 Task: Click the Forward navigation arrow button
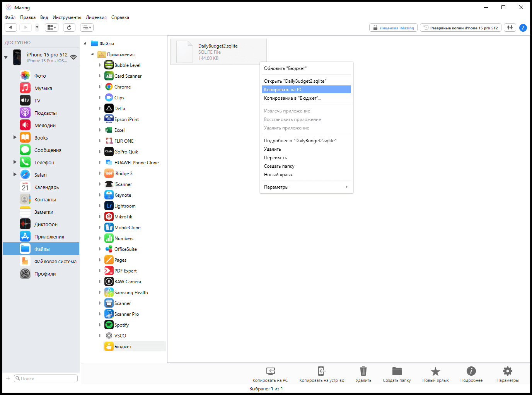point(26,27)
